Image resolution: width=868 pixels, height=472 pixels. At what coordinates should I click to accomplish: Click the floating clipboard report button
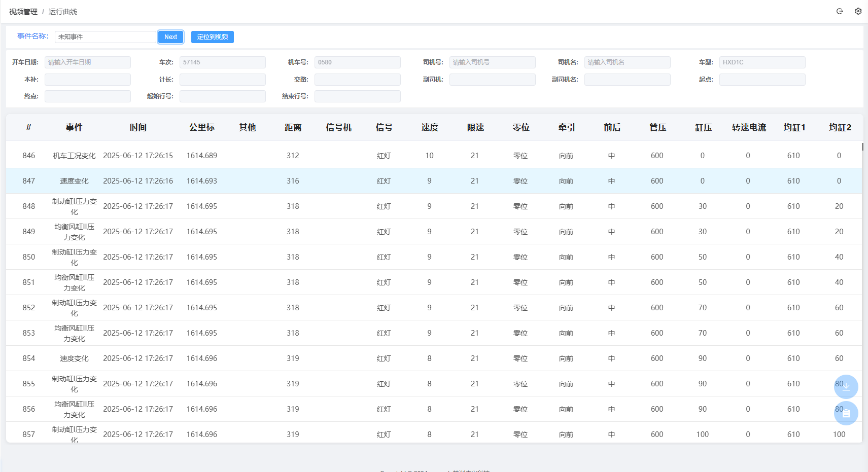pyautogui.click(x=846, y=413)
